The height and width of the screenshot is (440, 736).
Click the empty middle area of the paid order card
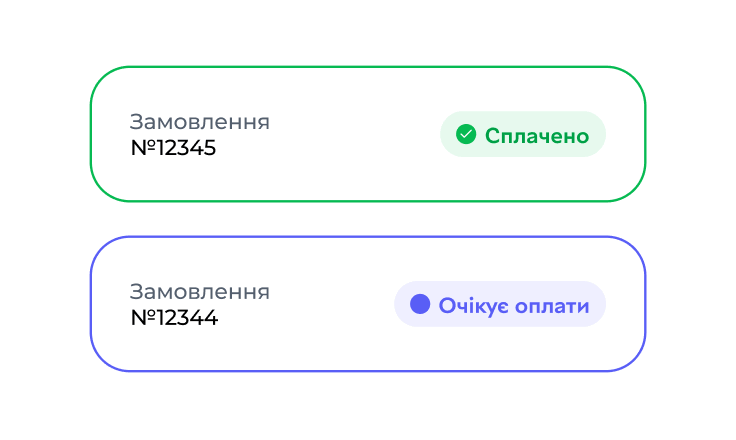pyautogui.click(x=354, y=134)
